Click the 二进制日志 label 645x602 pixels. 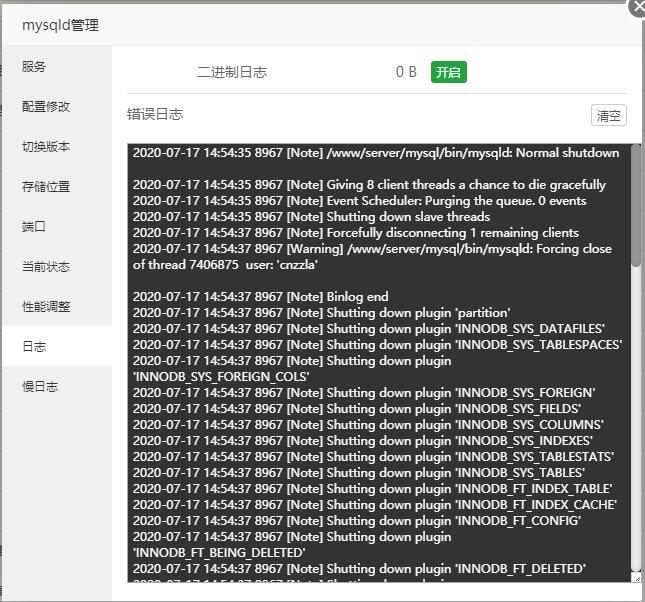(232, 72)
